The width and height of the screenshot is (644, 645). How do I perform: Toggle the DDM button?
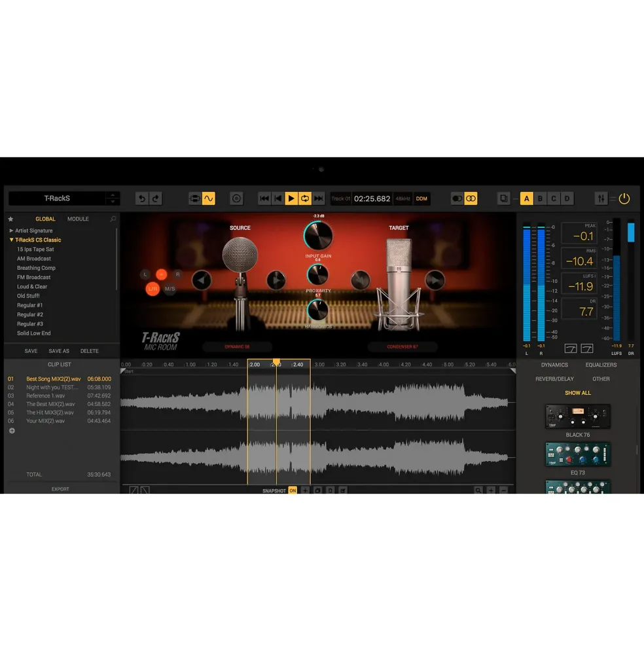[x=421, y=198]
